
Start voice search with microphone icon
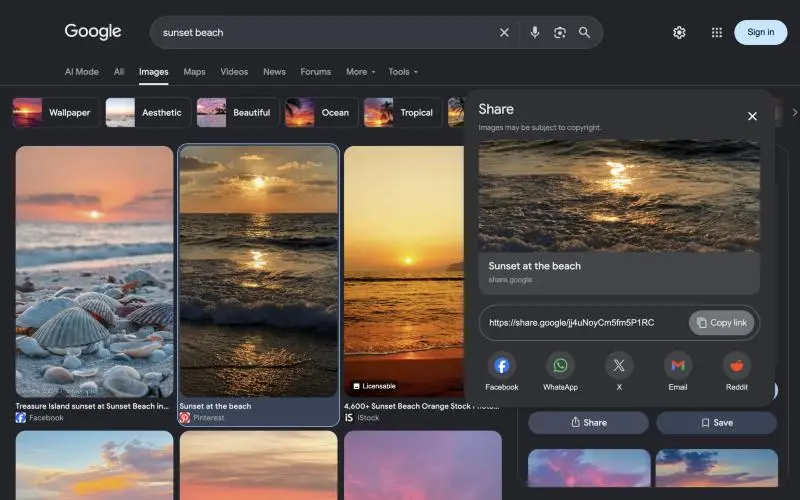click(534, 33)
